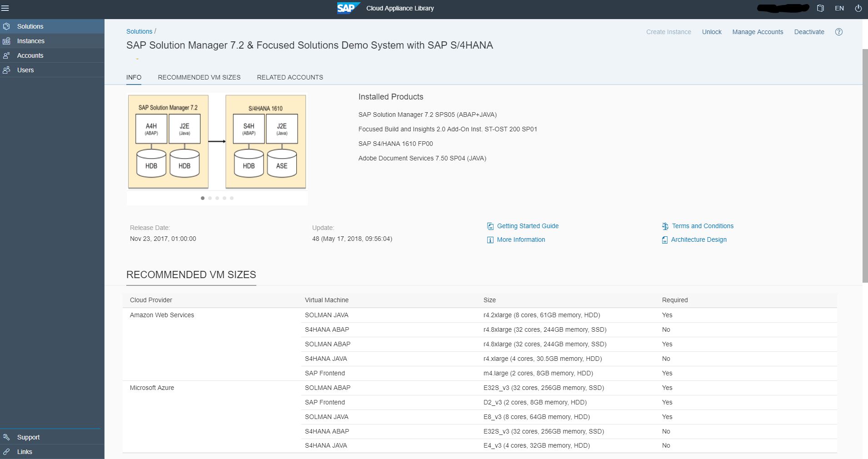Viewport: 868px width, 459px height.
Task: Open the EN language selector
Action: pos(839,8)
